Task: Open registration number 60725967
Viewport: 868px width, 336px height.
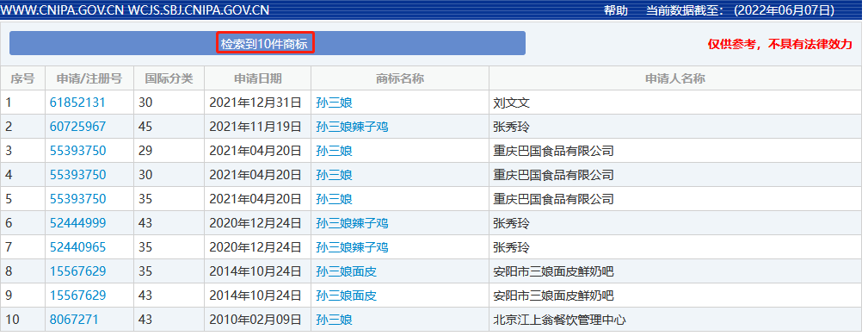Action: click(x=77, y=127)
